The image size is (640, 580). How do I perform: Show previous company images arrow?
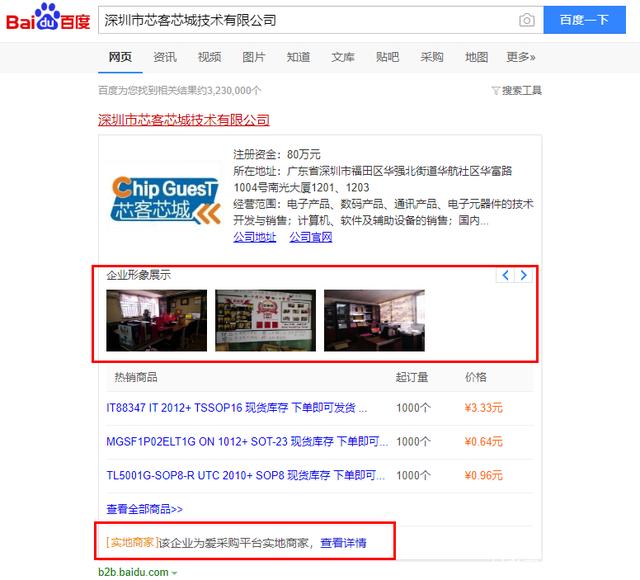(505, 275)
